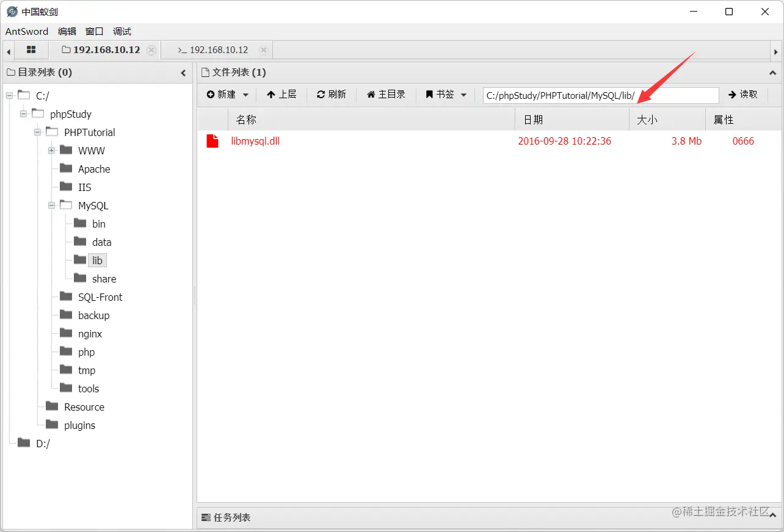The image size is (784, 532).
Task: Collapse the 文件列表 panel with the chevron
Action: (773, 73)
